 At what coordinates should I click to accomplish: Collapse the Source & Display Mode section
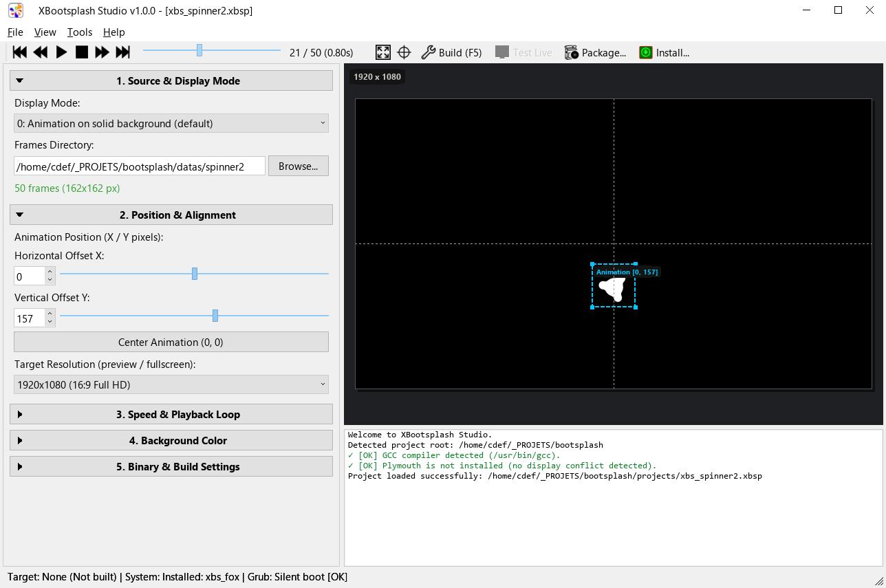point(171,80)
